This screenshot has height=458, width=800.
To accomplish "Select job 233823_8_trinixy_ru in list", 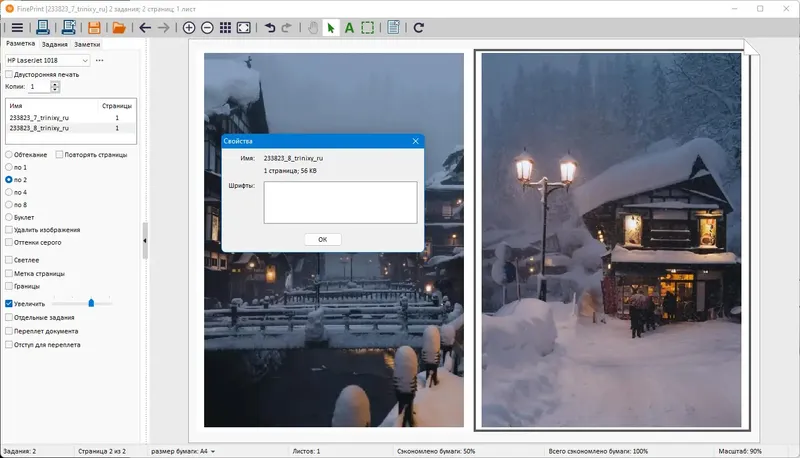I will (71, 128).
